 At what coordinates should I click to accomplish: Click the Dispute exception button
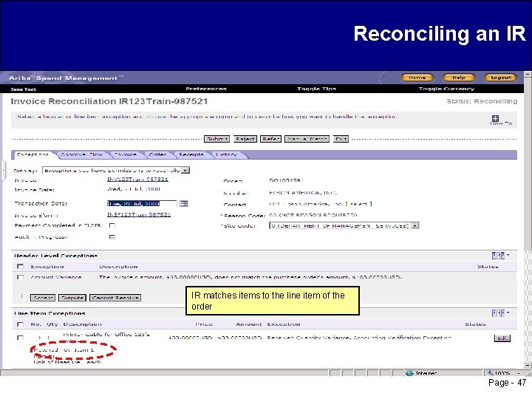click(x=72, y=298)
